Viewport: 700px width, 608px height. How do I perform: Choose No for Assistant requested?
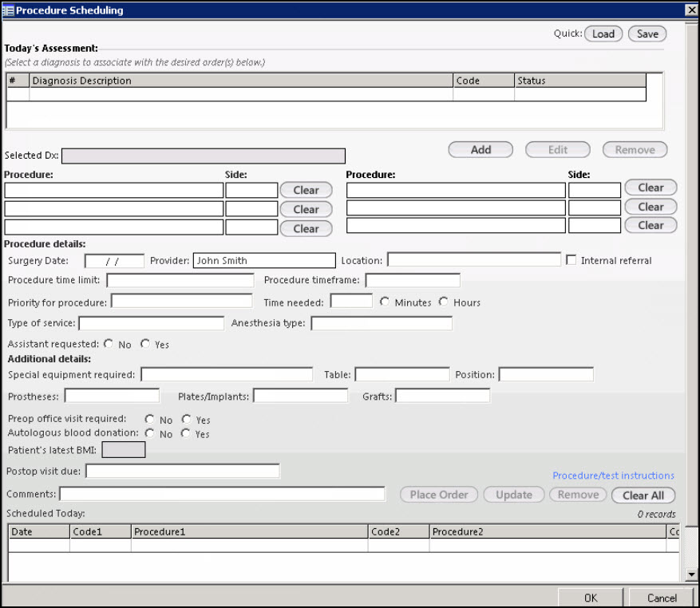tap(109, 344)
